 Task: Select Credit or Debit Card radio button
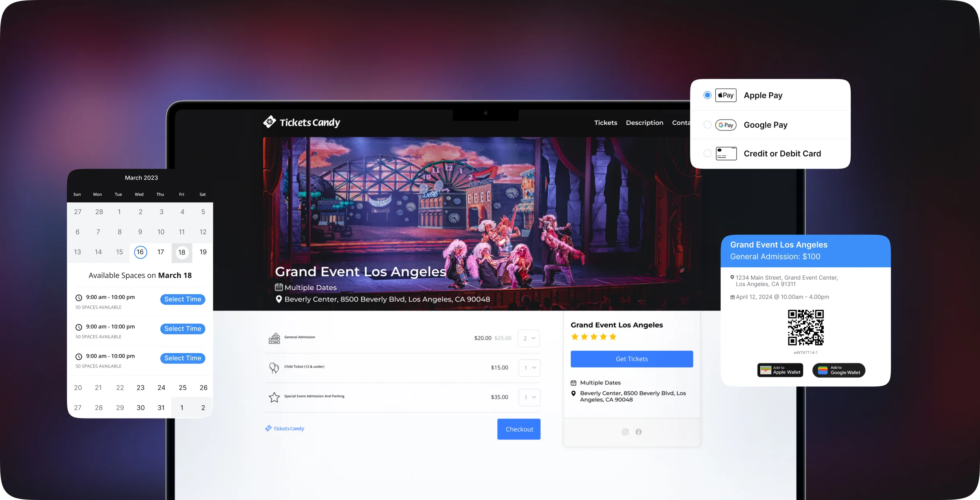pyautogui.click(x=707, y=154)
